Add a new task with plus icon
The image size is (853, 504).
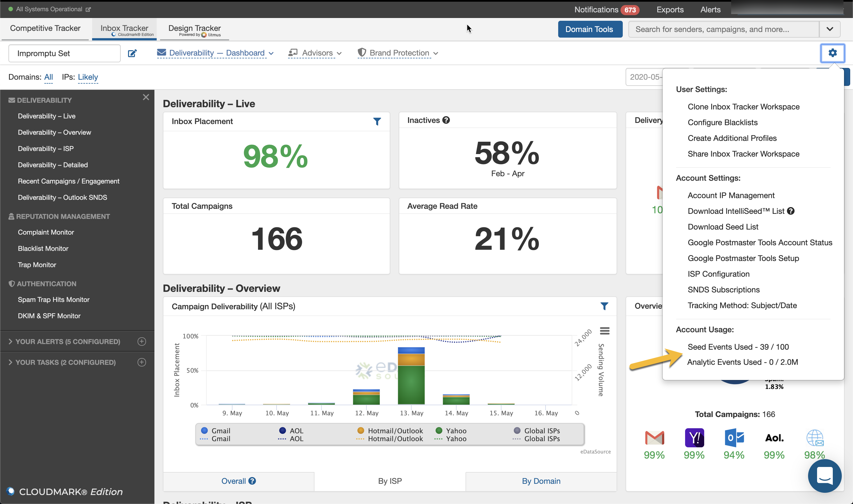142,362
